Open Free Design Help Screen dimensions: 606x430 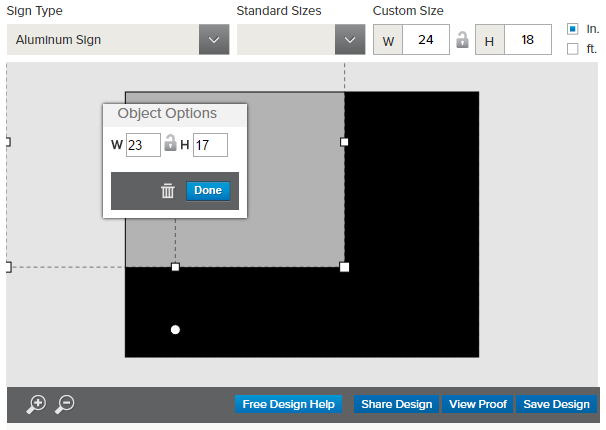click(288, 404)
